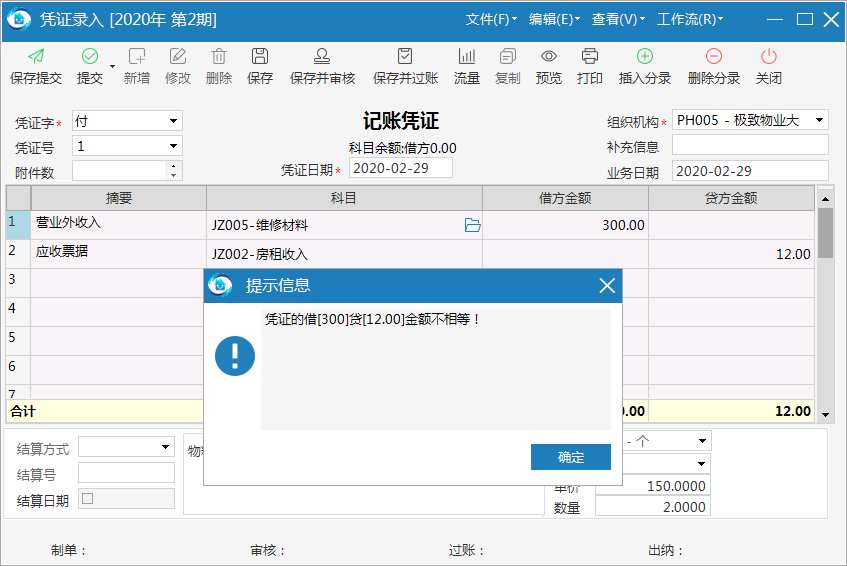Close the 提示信息 dialog with X

tap(607, 286)
